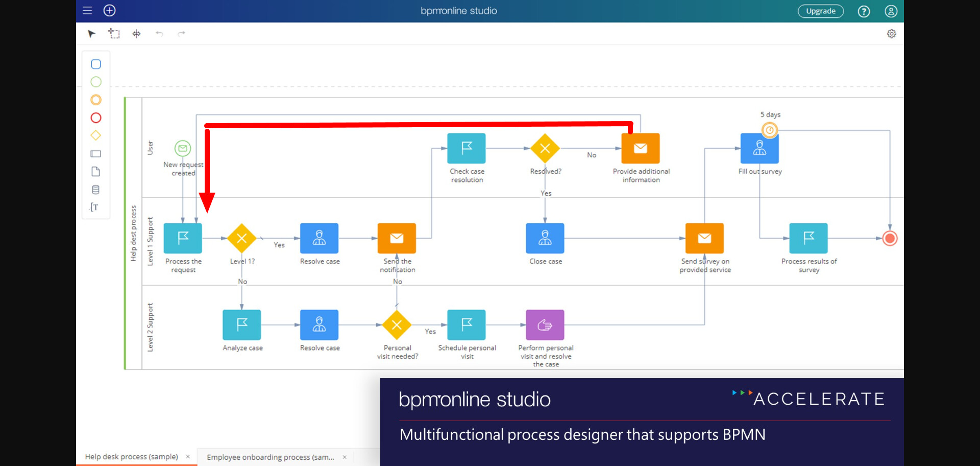Pick the data store cylinder shape
980x466 pixels.
coord(96,190)
